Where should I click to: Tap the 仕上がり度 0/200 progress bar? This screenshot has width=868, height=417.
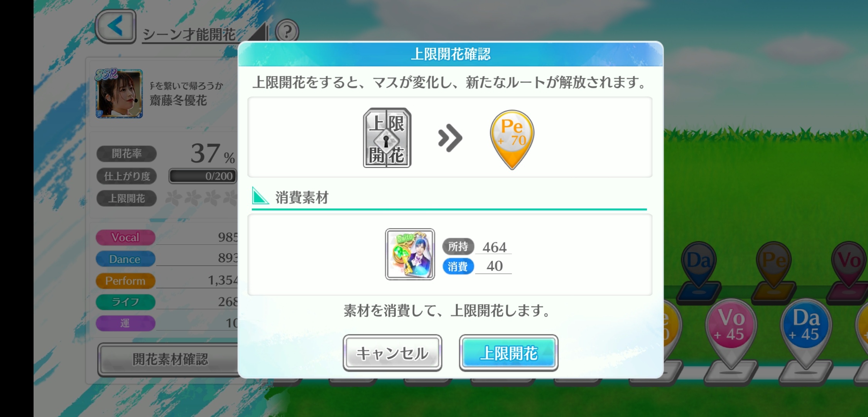[203, 176]
